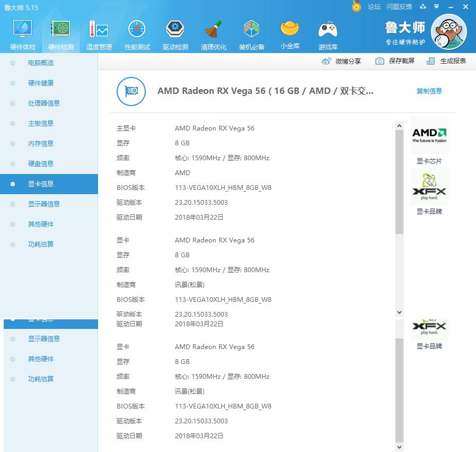Open 温度管理 temperature monitoring
Screen dimensions: 476x452
[99, 33]
